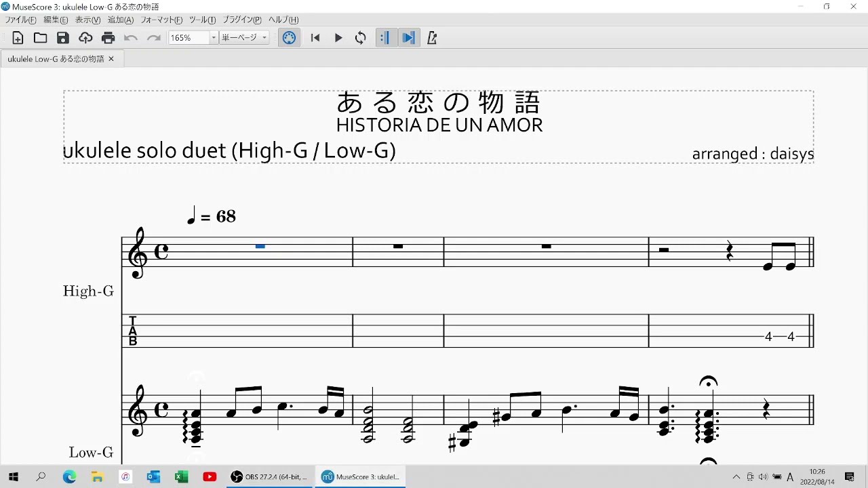Open the フォーマット(F) menu

pyautogui.click(x=161, y=20)
